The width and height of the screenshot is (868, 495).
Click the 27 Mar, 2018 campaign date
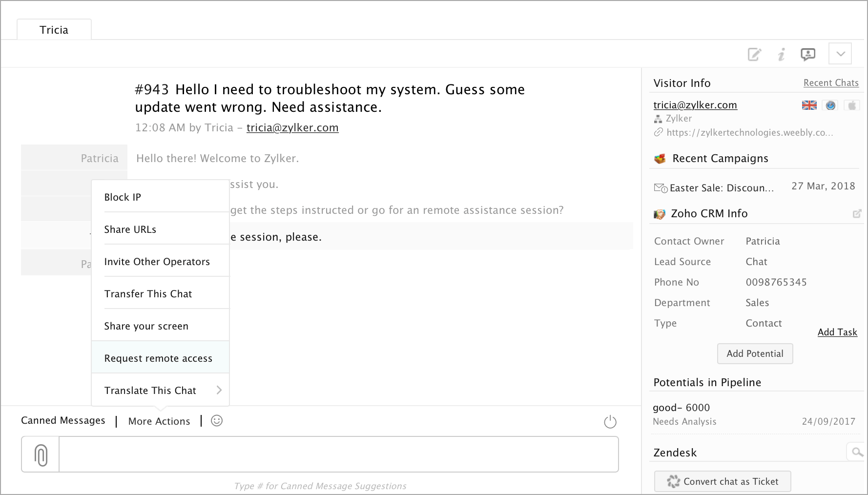pyautogui.click(x=823, y=186)
